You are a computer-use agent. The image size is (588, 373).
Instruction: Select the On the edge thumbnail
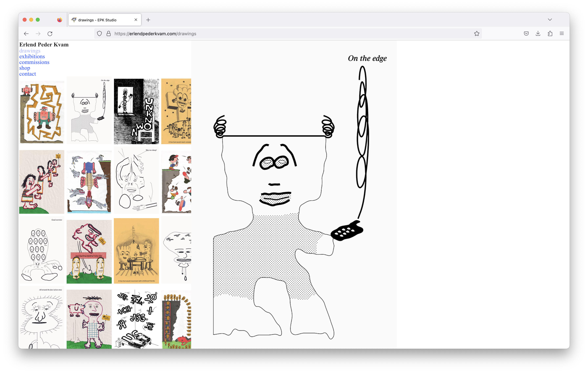[x=89, y=110]
